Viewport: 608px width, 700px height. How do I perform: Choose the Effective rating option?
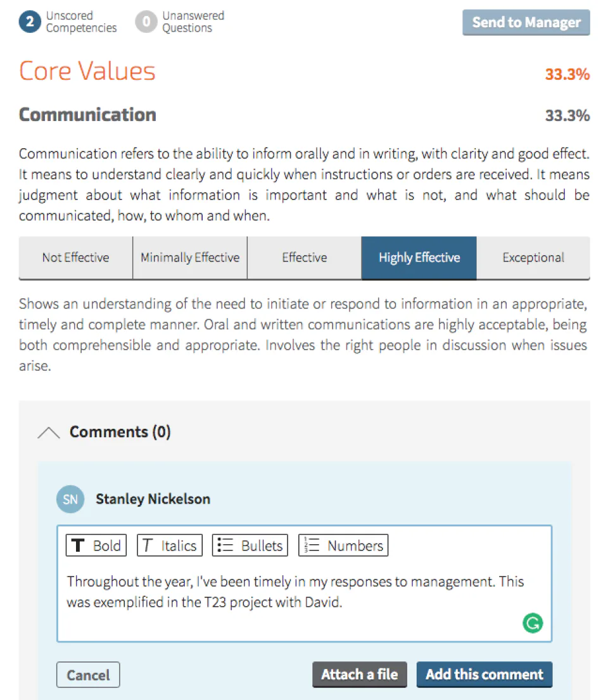[305, 258]
